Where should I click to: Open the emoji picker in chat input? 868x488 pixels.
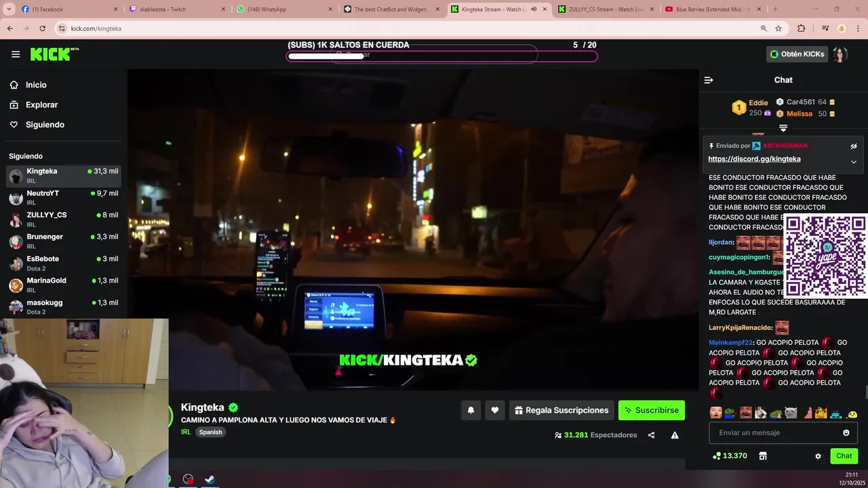[846, 433]
